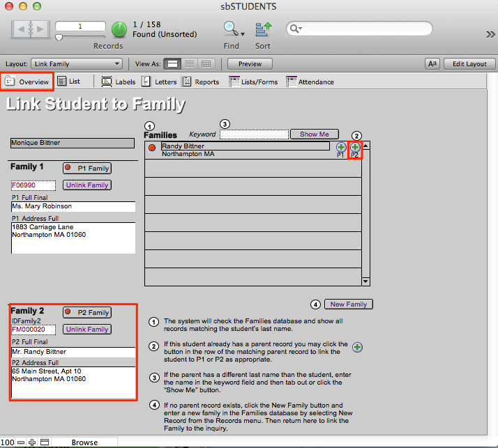
Task: Open the Browse mode pop-up menu
Action: [x=85, y=442]
